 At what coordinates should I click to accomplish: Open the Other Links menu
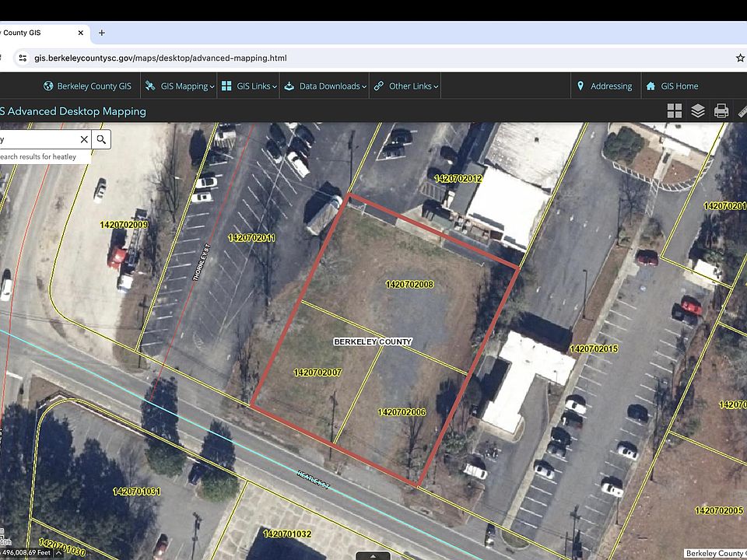[405, 86]
